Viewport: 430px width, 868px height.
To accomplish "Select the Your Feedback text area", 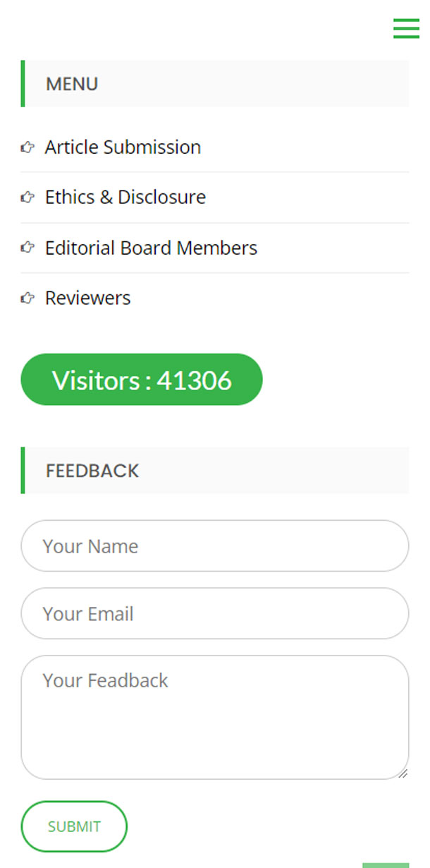I will (x=215, y=718).
